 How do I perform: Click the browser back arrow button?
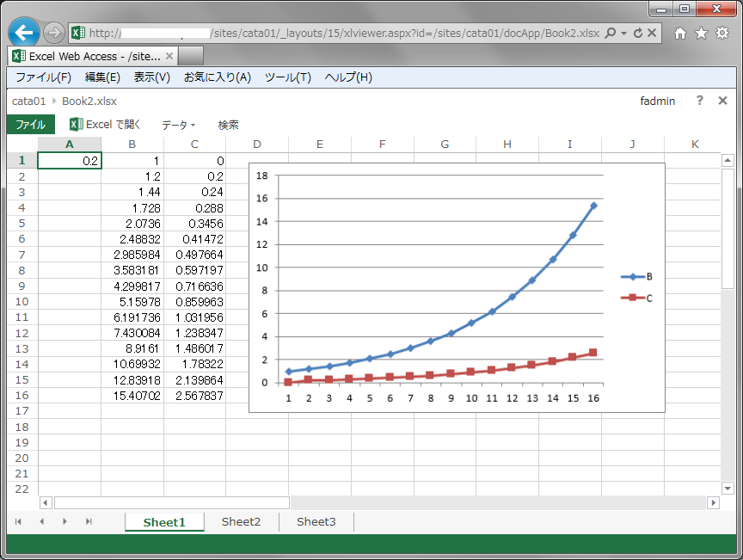[25, 33]
